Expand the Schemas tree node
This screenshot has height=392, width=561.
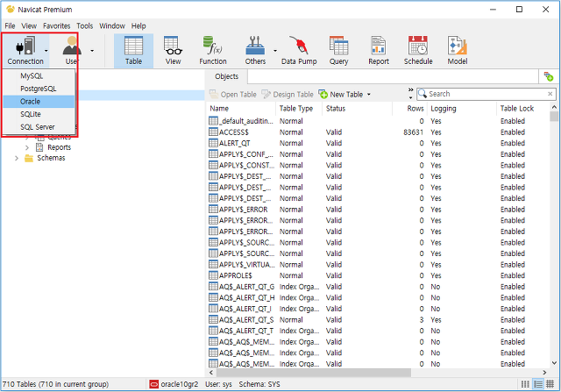(x=16, y=158)
